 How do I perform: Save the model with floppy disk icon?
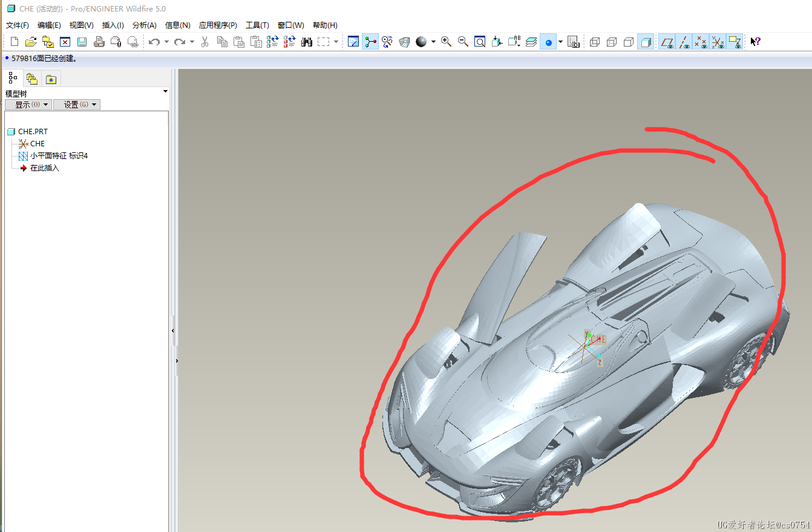tap(82, 42)
